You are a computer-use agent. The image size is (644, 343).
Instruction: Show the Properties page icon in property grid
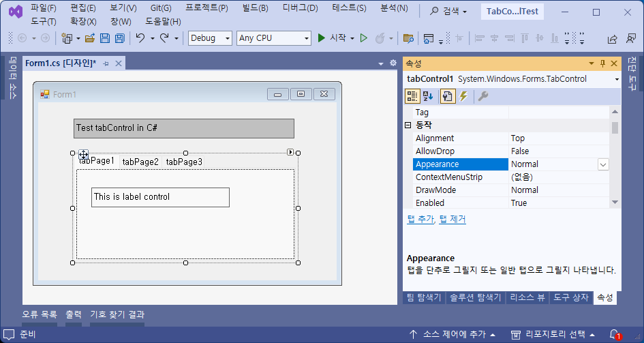[447, 96]
